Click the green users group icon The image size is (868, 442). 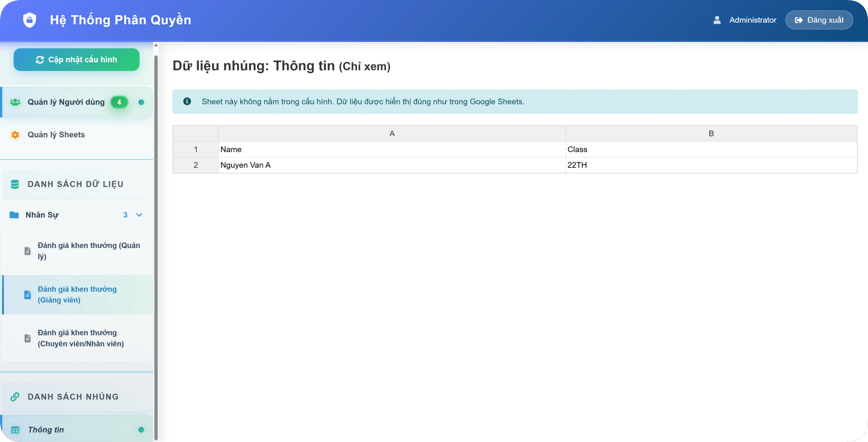[15, 102]
